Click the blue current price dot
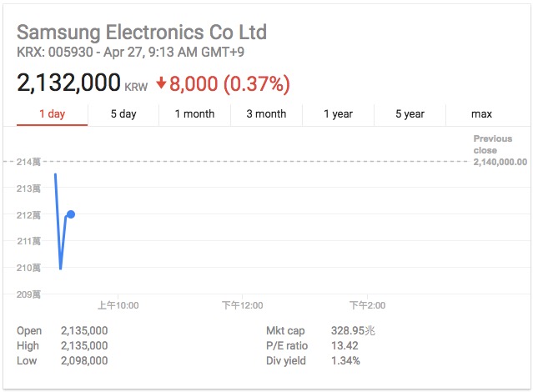The width and height of the screenshot is (533, 392). click(x=71, y=214)
